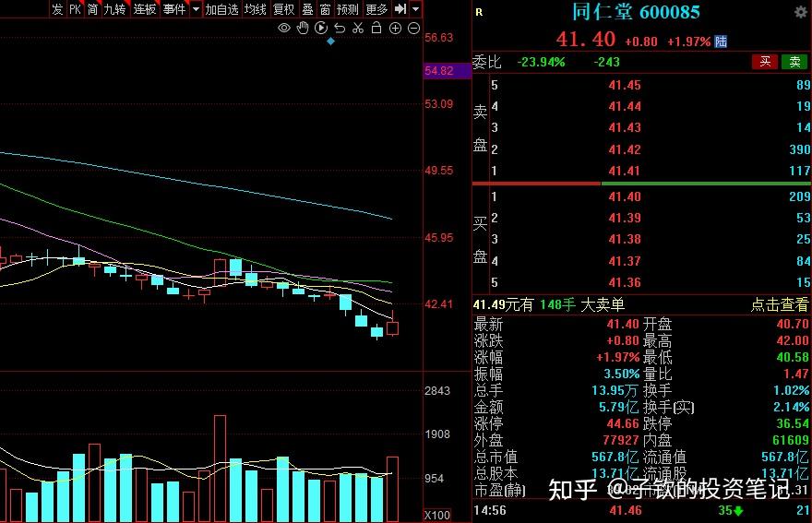This screenshot has width=812, height=523.
Task: Click the 开盘 40.70 open value
Action: (793, 324)
